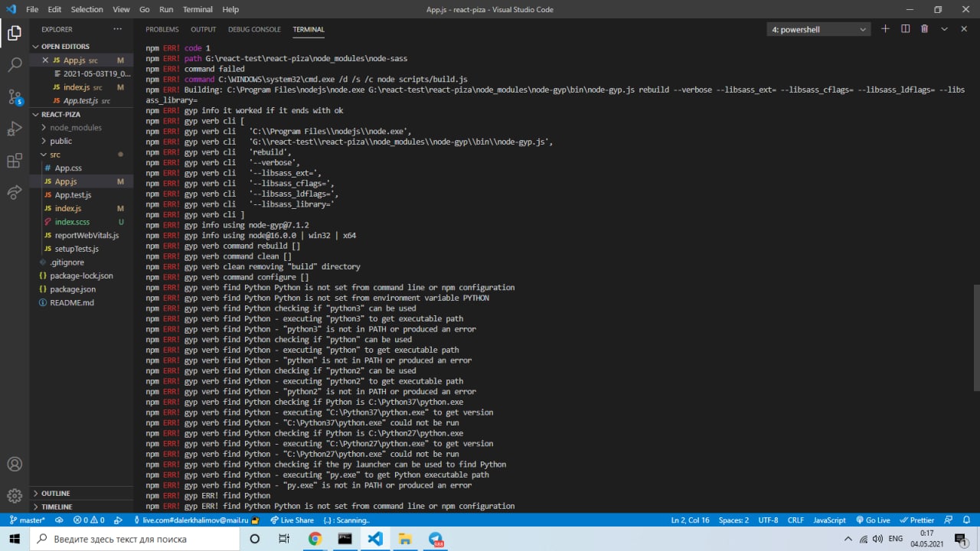The height and width of the screenshot is (551, 980).
Task: Open Telegram from the taskbar
Action: [x=435, y=539]
